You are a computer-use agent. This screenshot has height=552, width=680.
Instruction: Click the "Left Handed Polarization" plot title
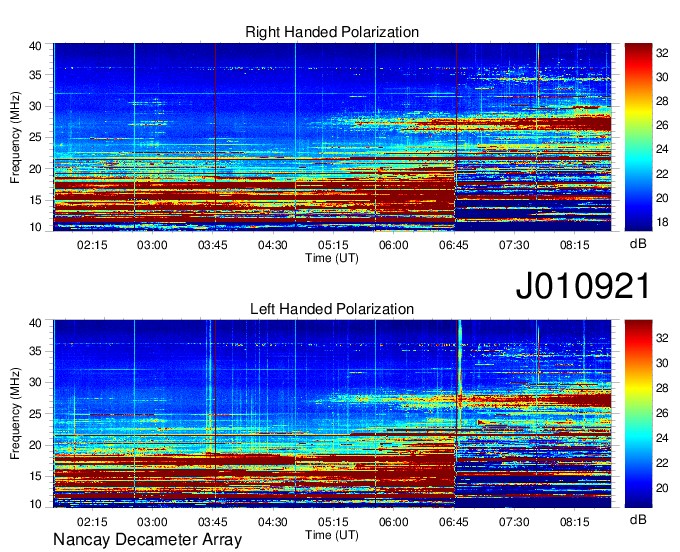[x=332, y=309]
